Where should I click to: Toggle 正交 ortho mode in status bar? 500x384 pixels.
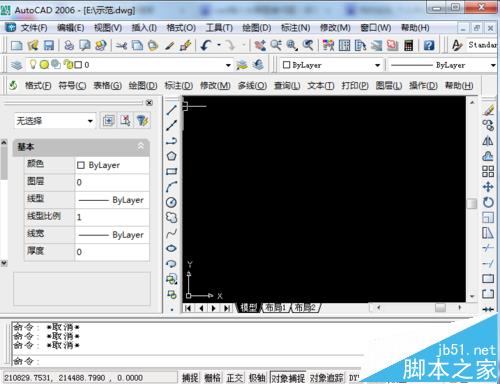tap(235, 378)
